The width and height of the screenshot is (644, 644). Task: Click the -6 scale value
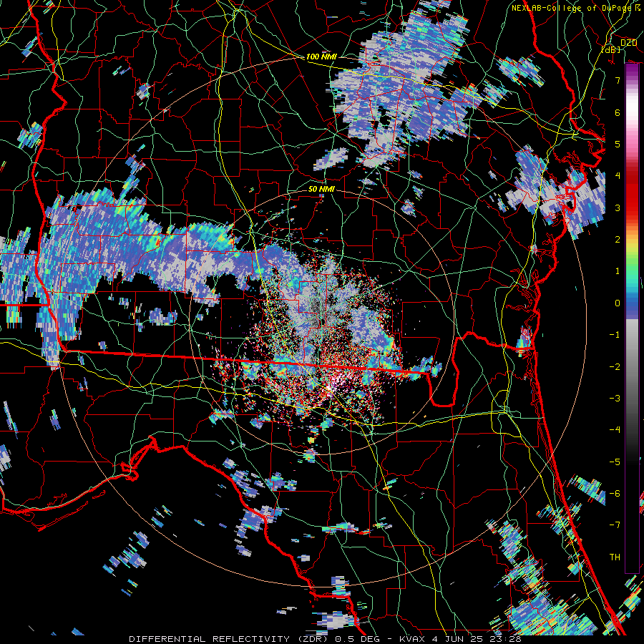pos(615,494)
